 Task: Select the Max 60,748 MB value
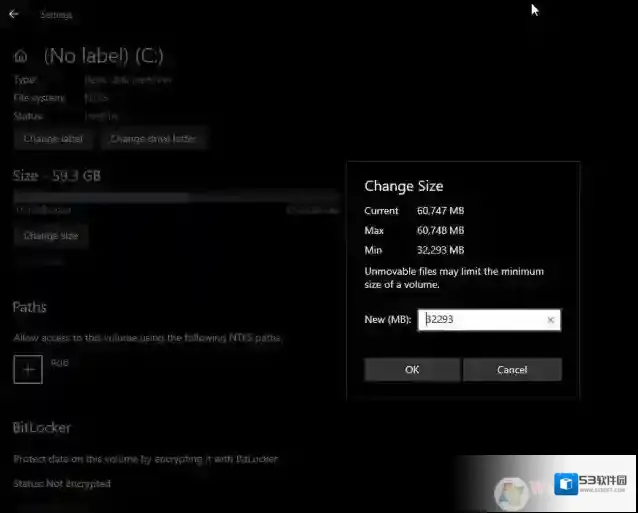pos(440,231)
